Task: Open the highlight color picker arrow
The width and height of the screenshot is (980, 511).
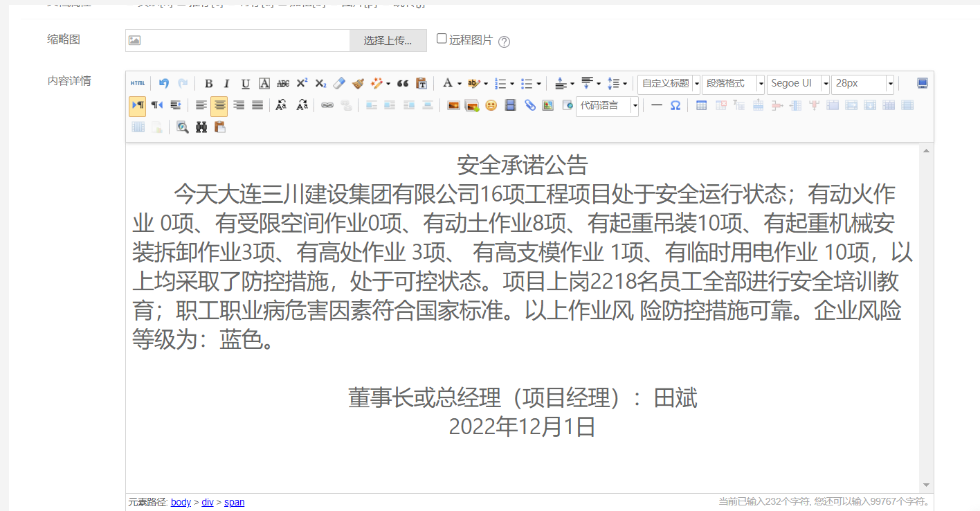Action: (485, 84)
